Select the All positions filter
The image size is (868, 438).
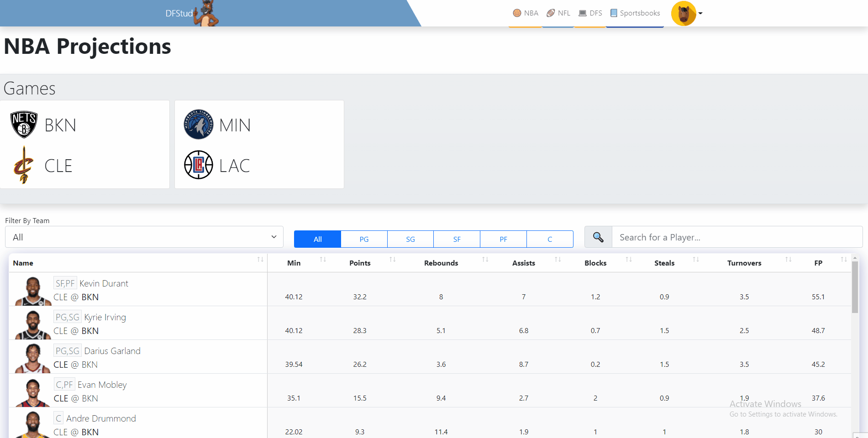317,239
